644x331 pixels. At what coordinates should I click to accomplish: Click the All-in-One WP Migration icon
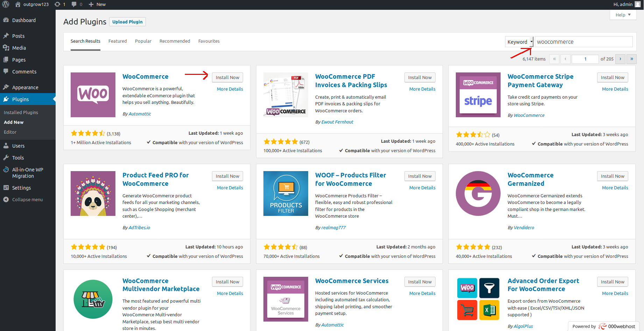6,170
